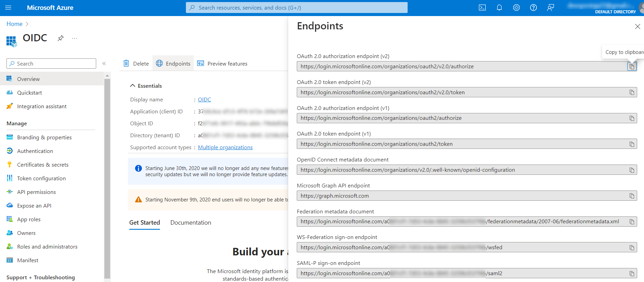Open the notifications bell
This screenshot has height=282, width=644.
coord(499,8)
